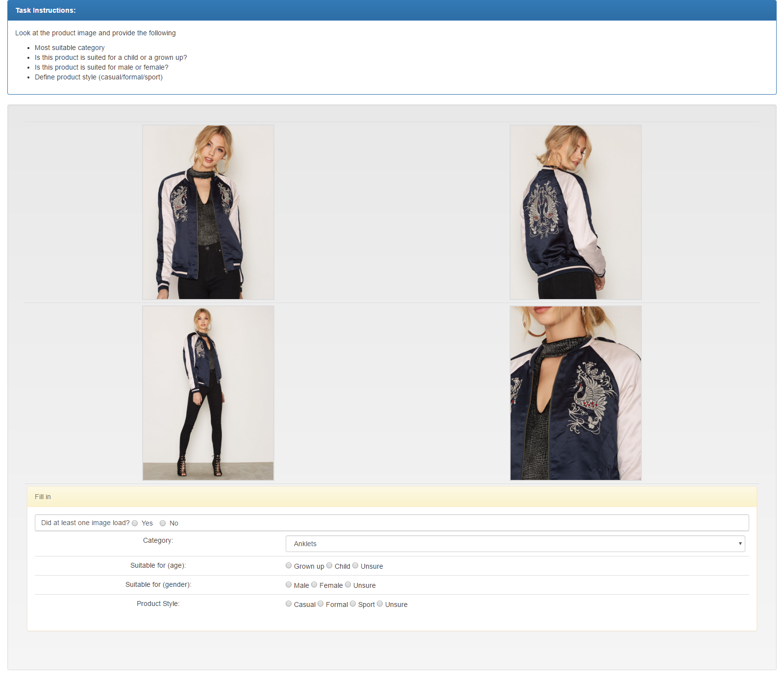The image size is (784, 680).
Task: Select Female for gender
Action: click(x=314, y=585)
